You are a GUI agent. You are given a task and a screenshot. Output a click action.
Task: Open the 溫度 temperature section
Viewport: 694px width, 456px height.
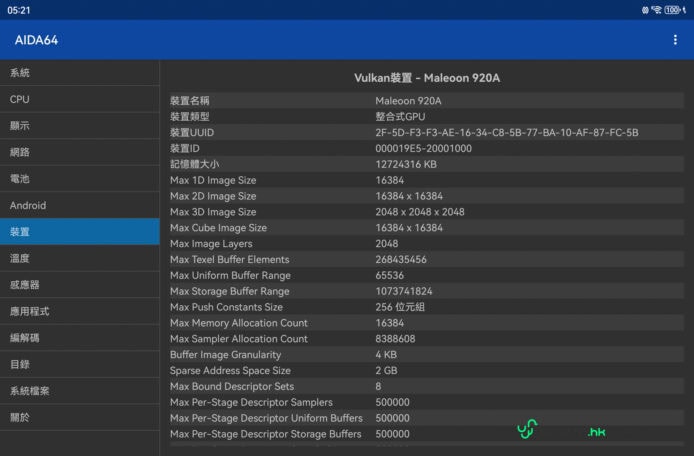pyautogui.click(x=80, y=258)
